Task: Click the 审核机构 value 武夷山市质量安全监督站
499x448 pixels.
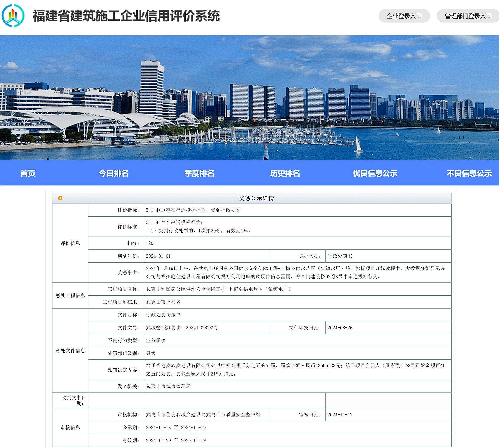Action: point(203,415)
